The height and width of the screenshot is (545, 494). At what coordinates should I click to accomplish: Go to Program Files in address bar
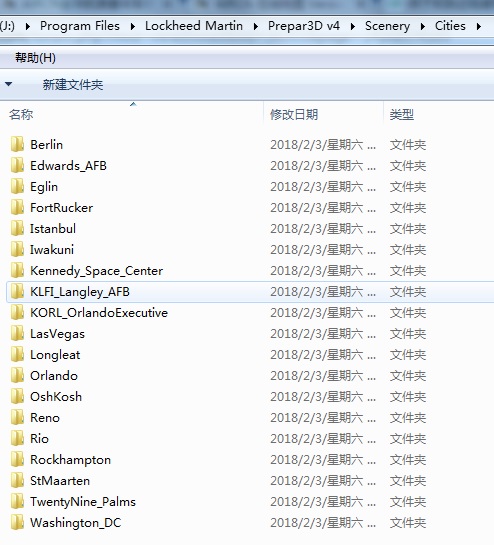80,26
